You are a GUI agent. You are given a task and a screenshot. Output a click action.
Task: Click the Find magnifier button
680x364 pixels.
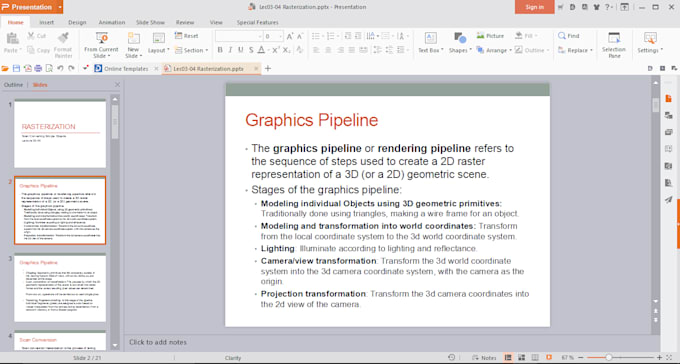tap(569, 36)
